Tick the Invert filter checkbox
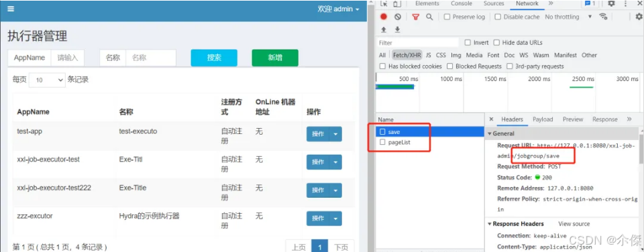The image size is (644, 252). point(468,43)
